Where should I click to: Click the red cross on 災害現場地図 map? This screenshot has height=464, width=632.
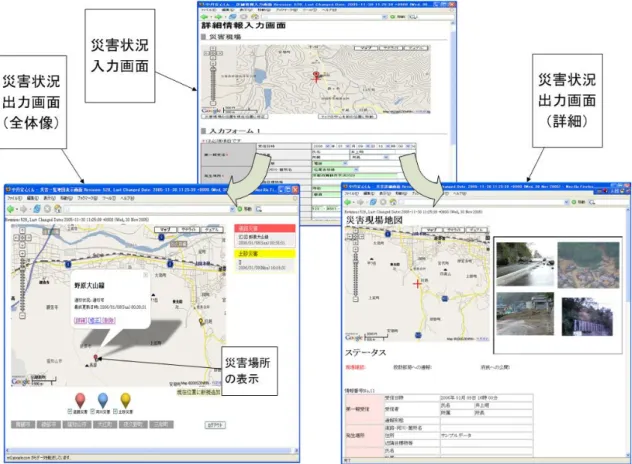417,284
